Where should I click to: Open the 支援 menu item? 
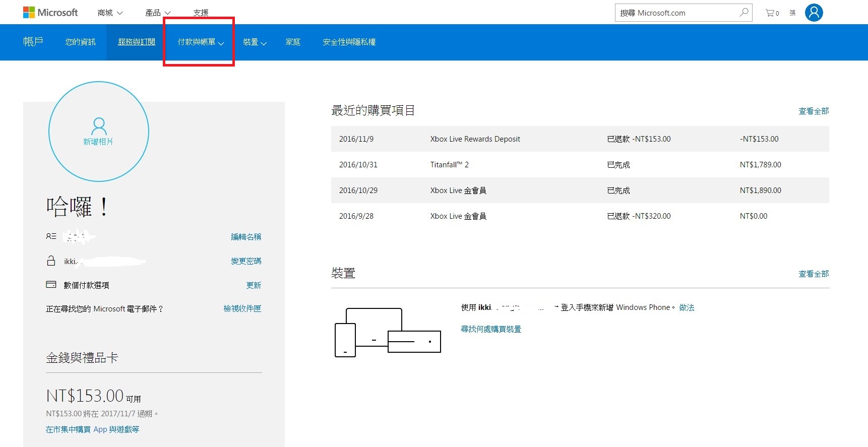click(201, 13)
